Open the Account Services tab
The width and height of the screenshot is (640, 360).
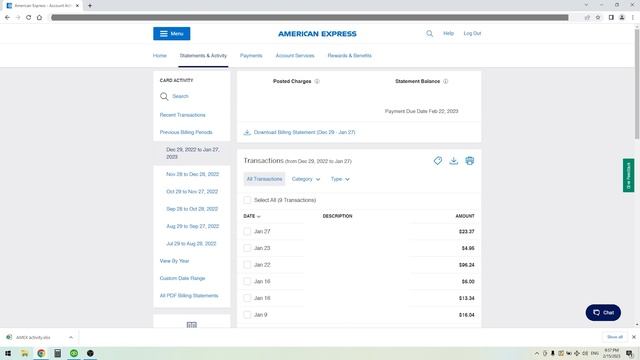295,56
